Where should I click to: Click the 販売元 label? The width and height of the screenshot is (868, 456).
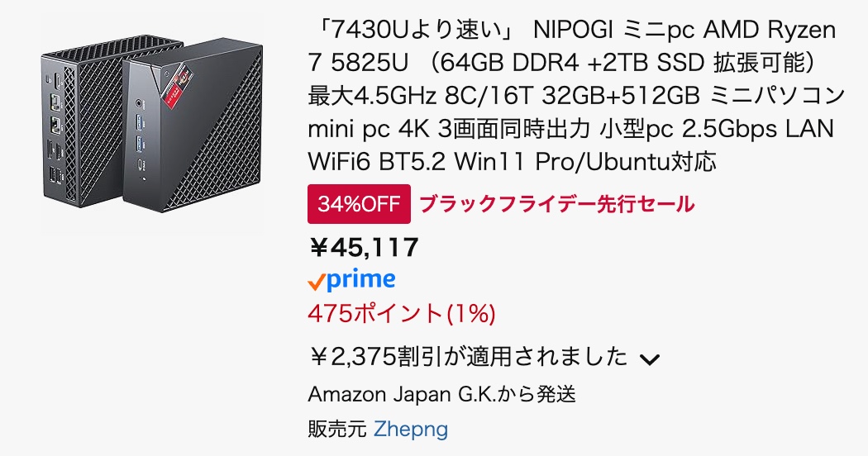click(x=336, y=429)
